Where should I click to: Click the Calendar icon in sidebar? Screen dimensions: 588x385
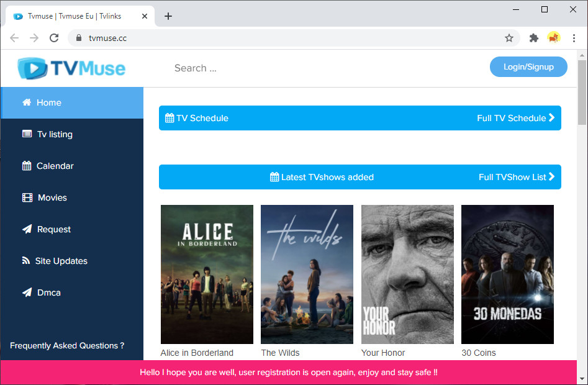point(27,166)
